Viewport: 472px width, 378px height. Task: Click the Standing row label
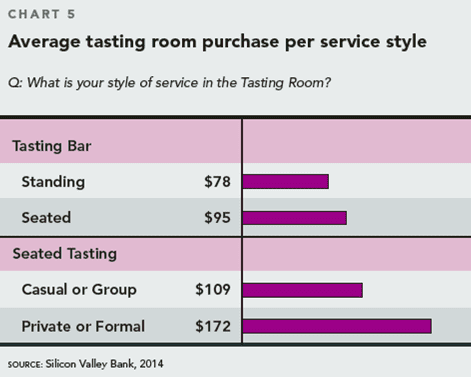[x=53, y=182]
